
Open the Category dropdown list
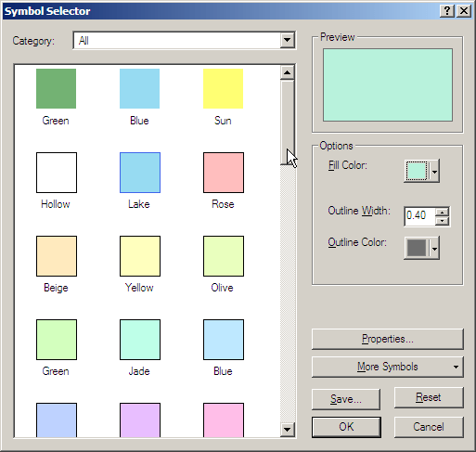[x=287, y=40]
